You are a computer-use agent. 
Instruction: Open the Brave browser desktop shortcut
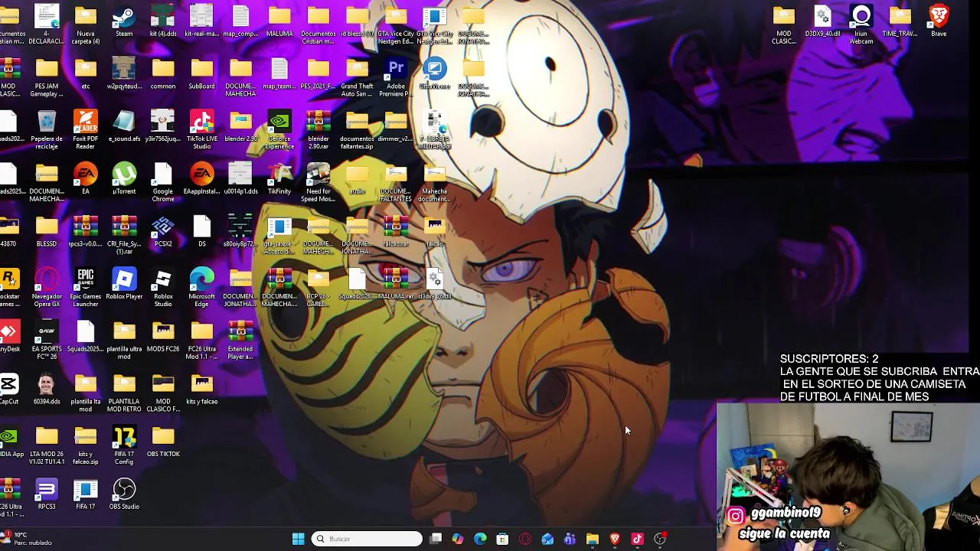(939, 21)
